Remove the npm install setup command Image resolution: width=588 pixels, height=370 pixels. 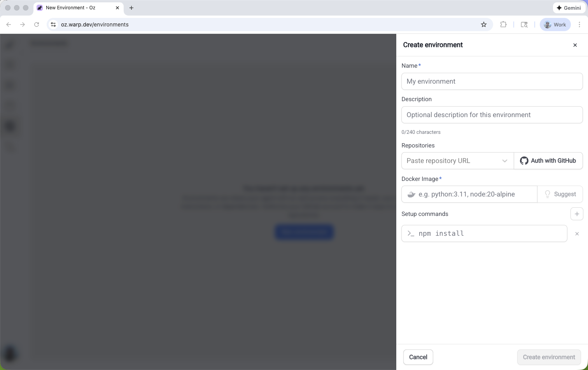click(x=577, y=234)
